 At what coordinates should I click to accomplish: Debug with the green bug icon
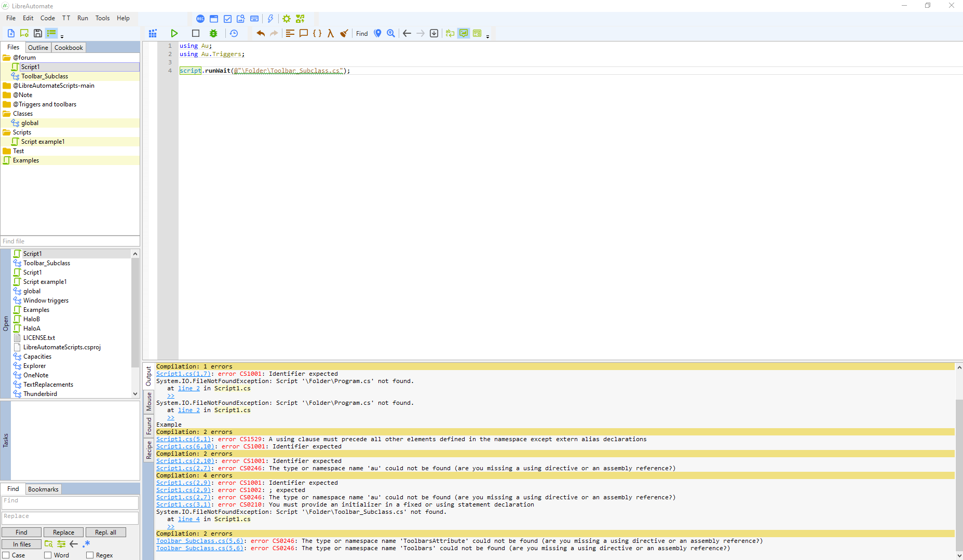(213, 33)
